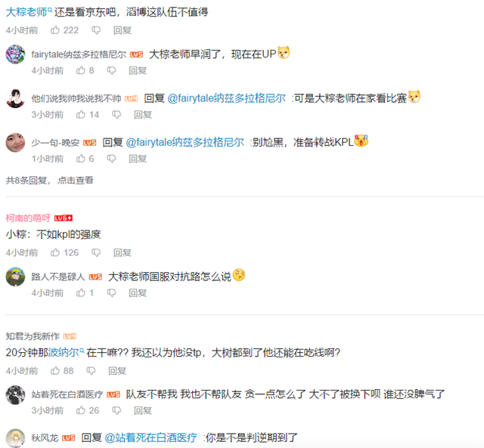Open the @fairytale纳兹多拉格尼尔 mention in 他们说我帅's reply
This screenshot has width=484, height=448.
[227, 98]
